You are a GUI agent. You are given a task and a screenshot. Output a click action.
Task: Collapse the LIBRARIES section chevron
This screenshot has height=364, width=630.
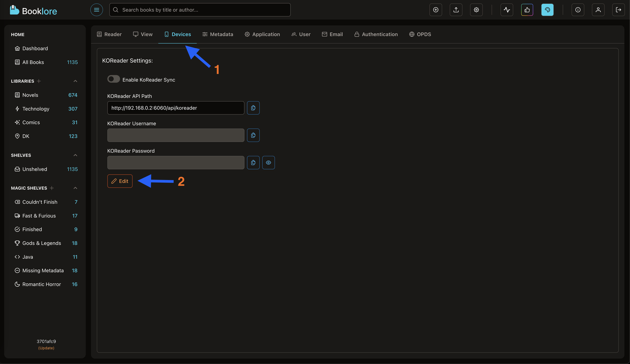[x=75, y=81]
